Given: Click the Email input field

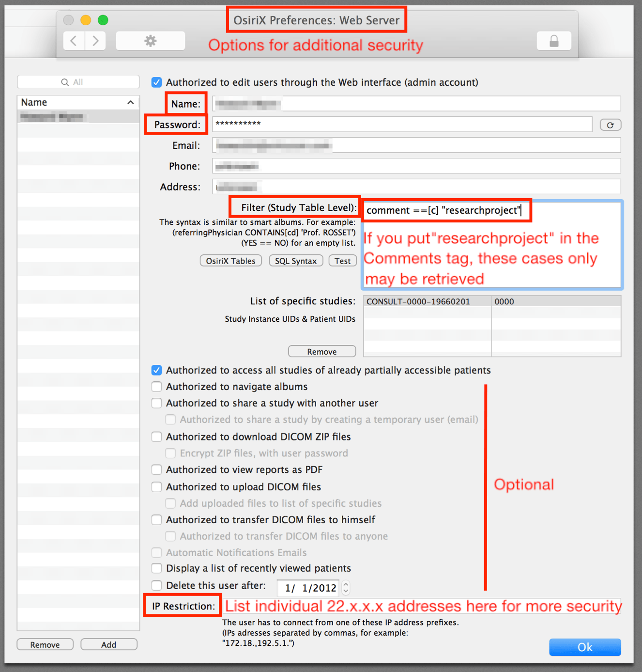Looking at the screenshot, I should tap(416, 145).
